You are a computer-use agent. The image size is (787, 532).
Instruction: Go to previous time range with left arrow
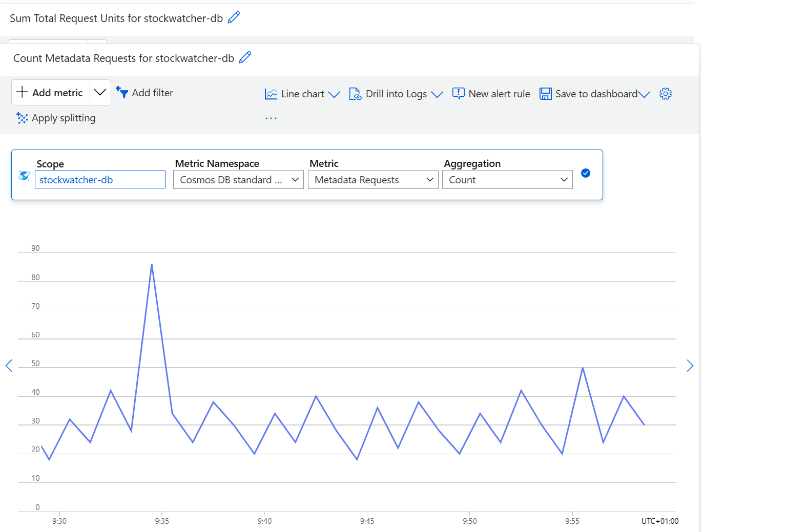[9, 366]
